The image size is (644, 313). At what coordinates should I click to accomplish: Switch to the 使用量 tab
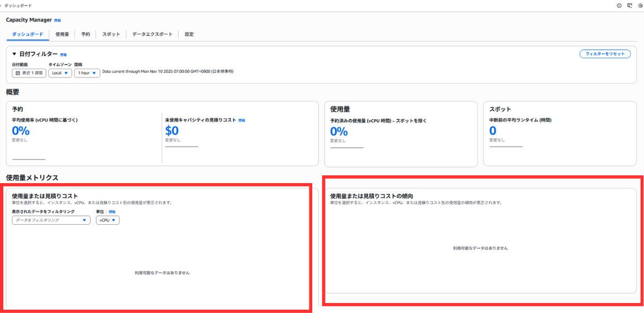click(x=62, y=34)
